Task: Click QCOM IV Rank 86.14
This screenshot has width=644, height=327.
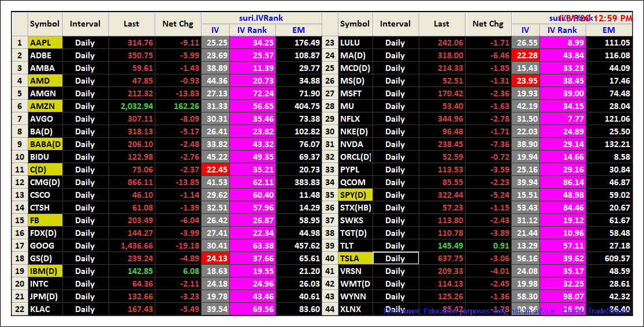Action: pos(563,183)
